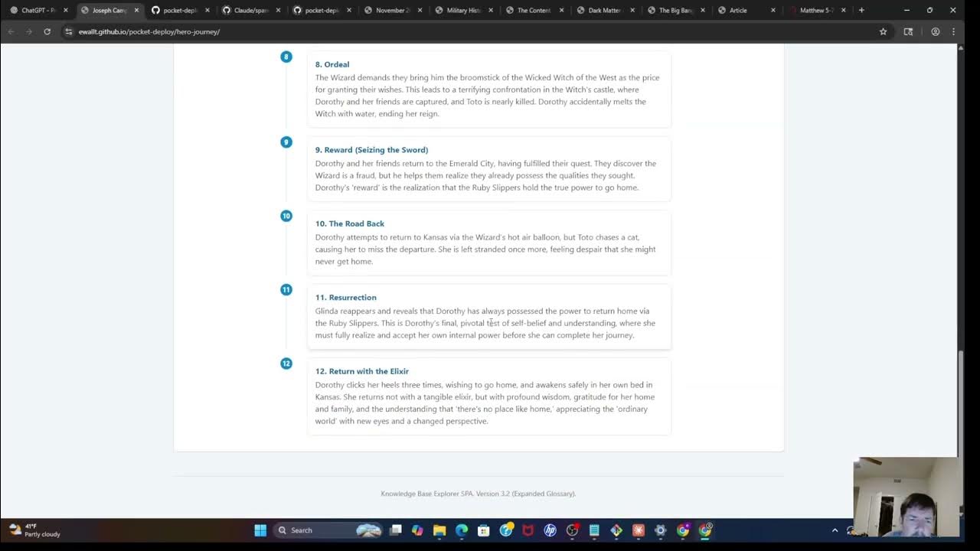980x551 pixels.
Task: Open the Windows Start menu
Action: click(x=260, y=530)
